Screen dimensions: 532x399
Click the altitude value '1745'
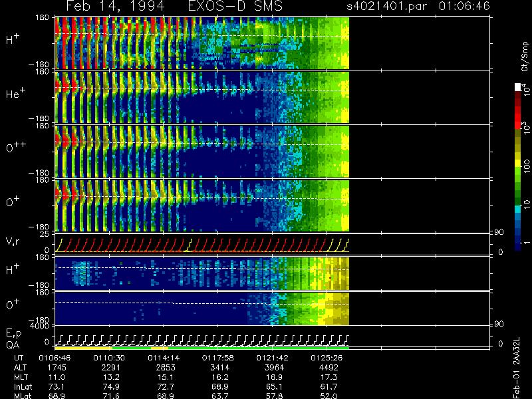point(57,368)
